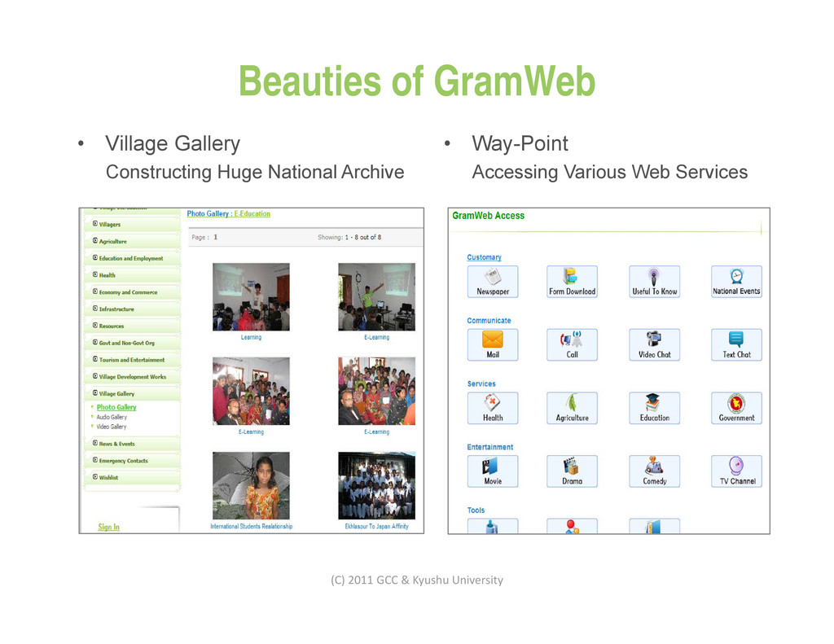The image size is (834, 644).
Task: Expand the Resources sidebar section
Action: pos(133,326)
